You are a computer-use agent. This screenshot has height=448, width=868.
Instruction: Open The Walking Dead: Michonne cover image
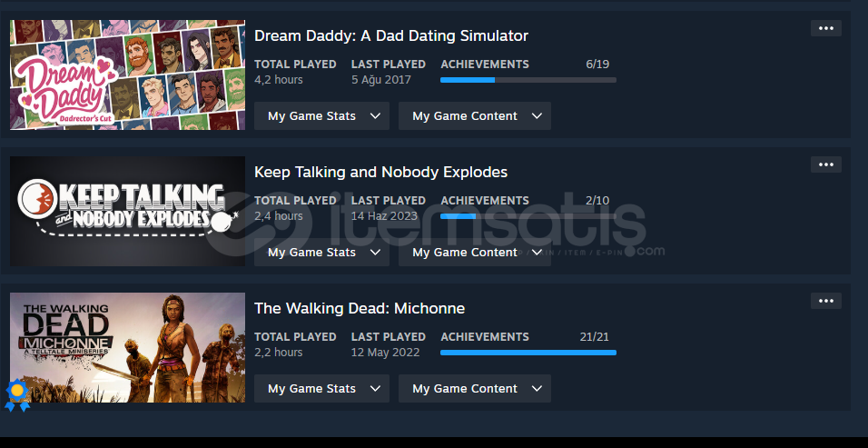tap(127, 347)
